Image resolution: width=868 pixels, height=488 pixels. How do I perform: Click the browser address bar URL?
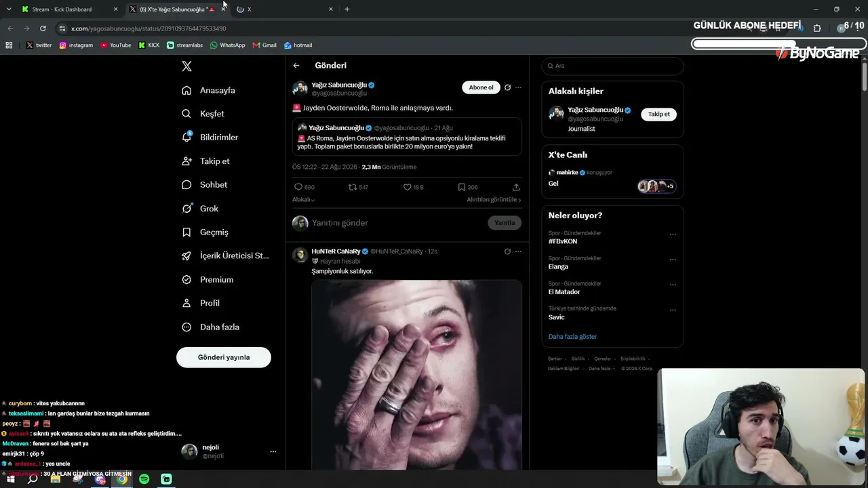point(149,28)
